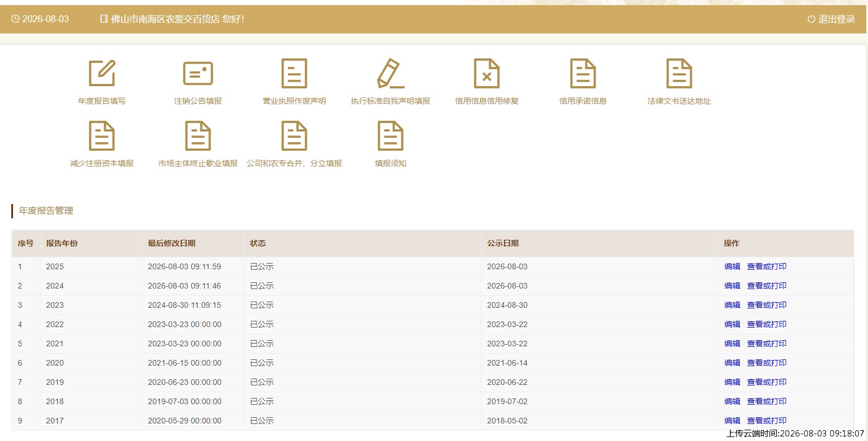868x441 pixels.
Task: Click the 法律文书送达地址 icon
Action: point(679,73)
